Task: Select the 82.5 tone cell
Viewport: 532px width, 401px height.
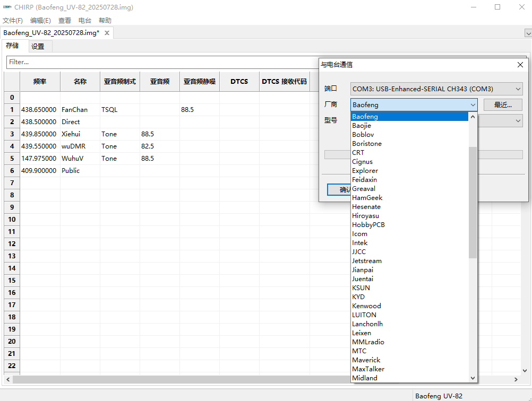Action: (160, 146)
